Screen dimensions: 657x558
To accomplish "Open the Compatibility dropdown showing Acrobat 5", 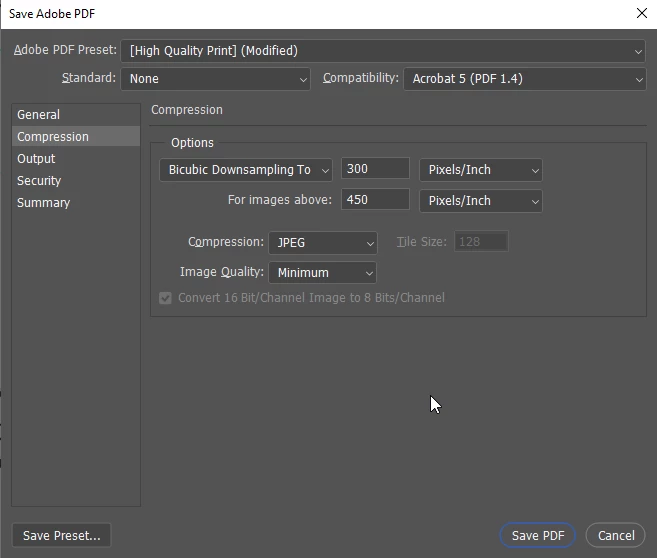I will pyautogui.click(x=525, y=79).
